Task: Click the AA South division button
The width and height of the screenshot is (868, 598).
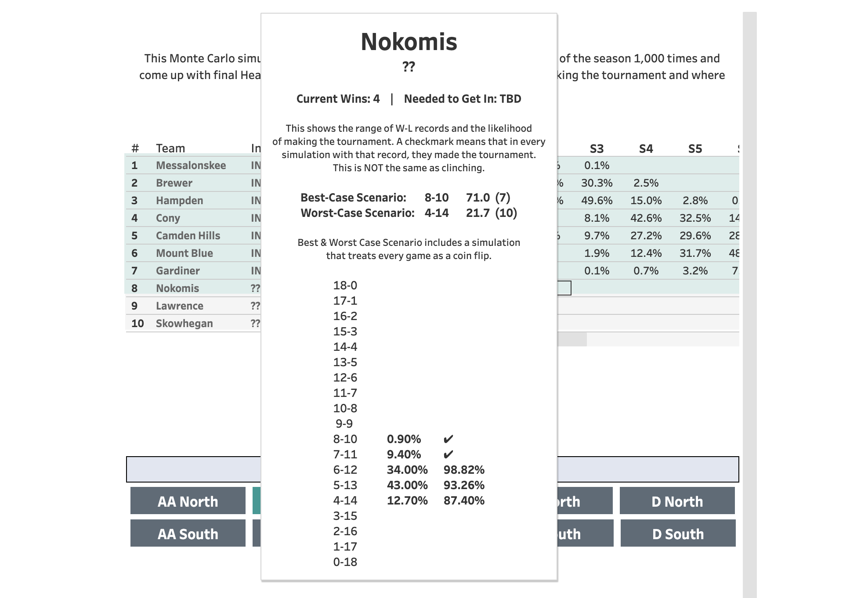Action: coord(188,533)
